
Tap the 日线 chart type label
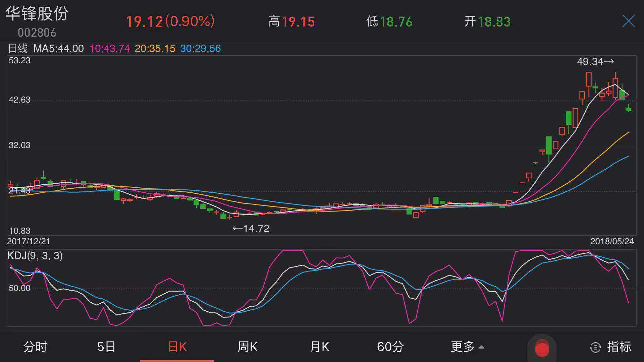(x=17, y=48)
